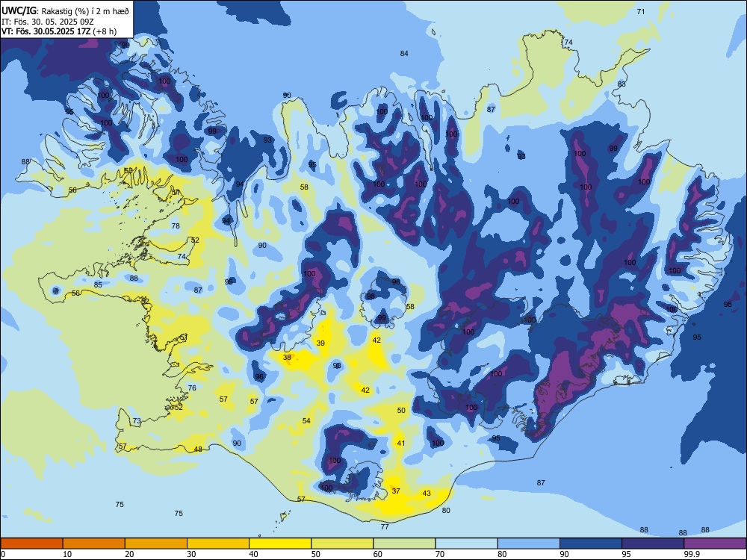Choose the amber 30–40 legend swatch

point(218,544)
